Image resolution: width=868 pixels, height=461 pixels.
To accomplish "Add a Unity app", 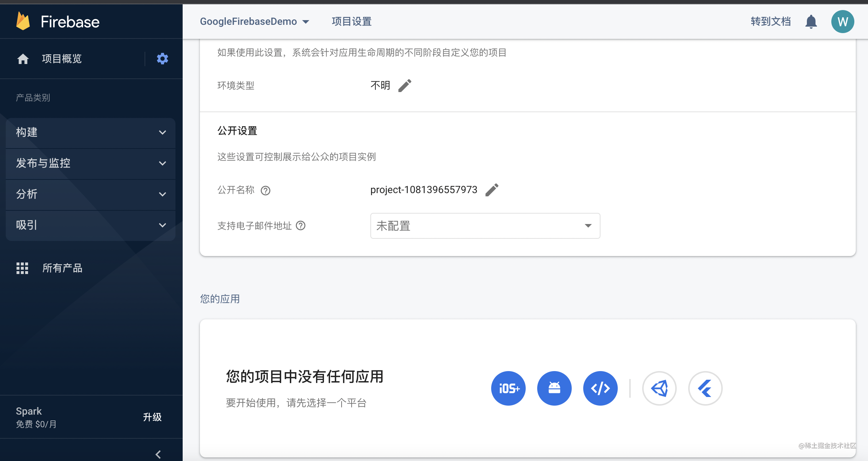I will pyautogui.click(x=659, y=388).
